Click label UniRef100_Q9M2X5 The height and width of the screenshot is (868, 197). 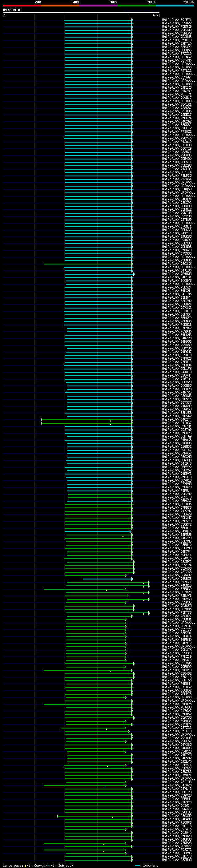177,88
